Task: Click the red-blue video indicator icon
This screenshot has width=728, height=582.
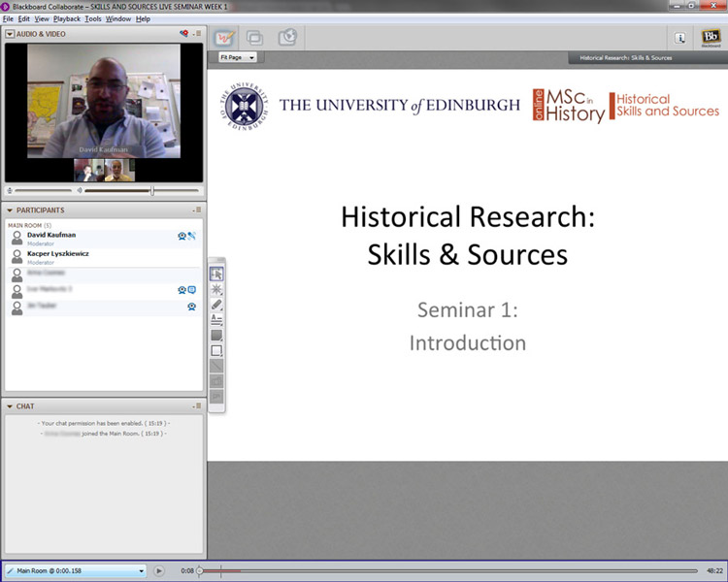Action: point(183,33)
